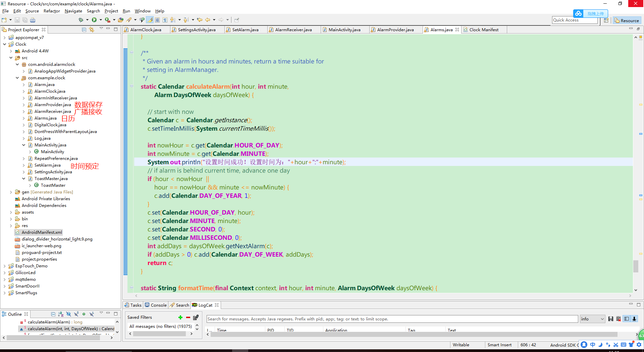Expand the gen Generated Java Files folder
The width and height of the screenshot is (644, 352).
pyautogui.click(x=11, y=192)
